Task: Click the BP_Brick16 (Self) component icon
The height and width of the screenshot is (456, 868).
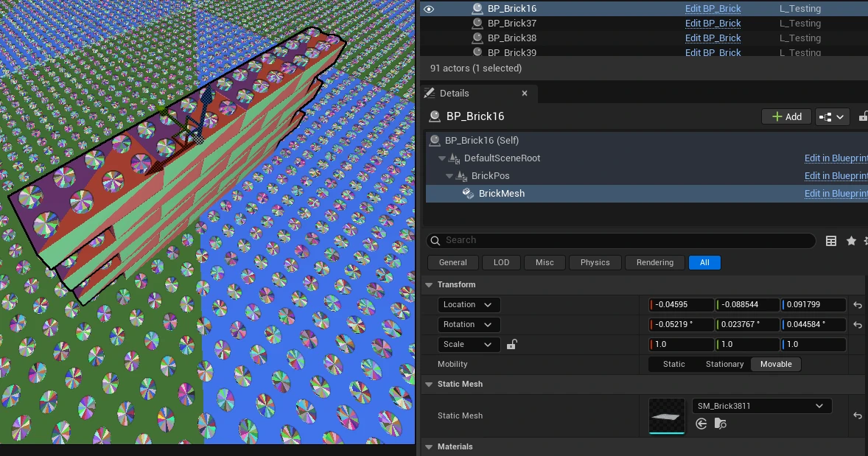Action: click(x=435, y=141)
